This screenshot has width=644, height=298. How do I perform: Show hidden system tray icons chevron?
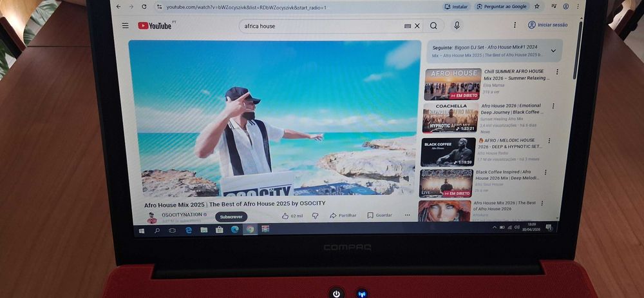coord(494,227)
